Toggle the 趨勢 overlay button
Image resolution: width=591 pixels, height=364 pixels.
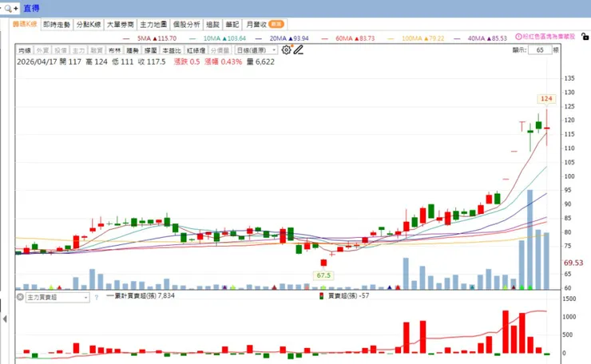(x=133, y=50)
